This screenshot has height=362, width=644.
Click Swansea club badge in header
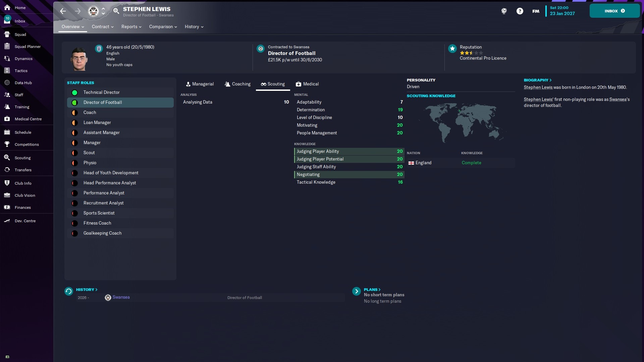coord(93,11)
